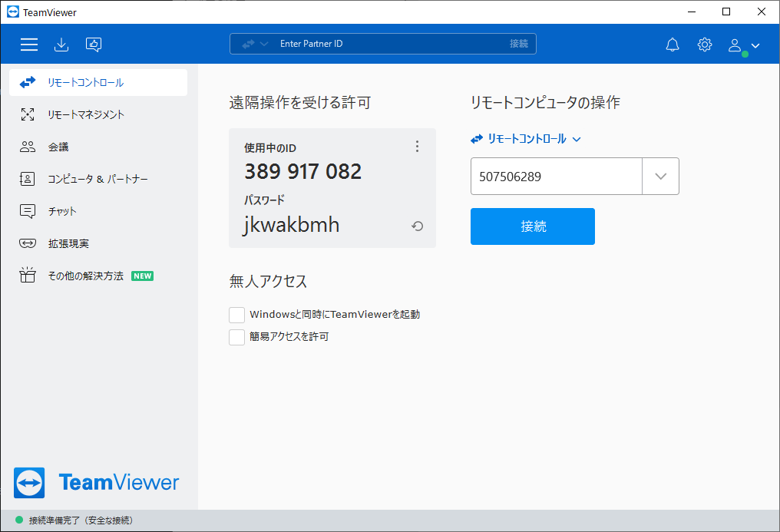Switch to the チャット section
This screenshot has width=780, height=532.
point(61,211)
